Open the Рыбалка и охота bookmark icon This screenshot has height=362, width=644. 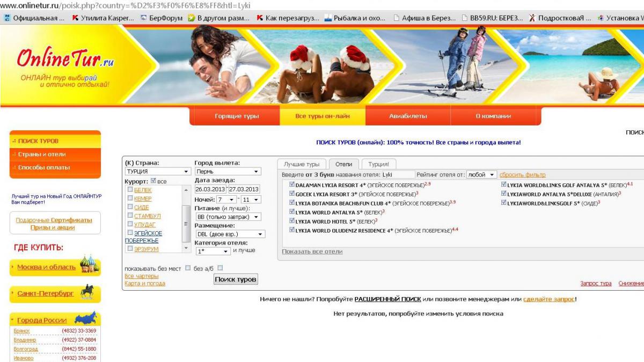click(x=328, y=18)
